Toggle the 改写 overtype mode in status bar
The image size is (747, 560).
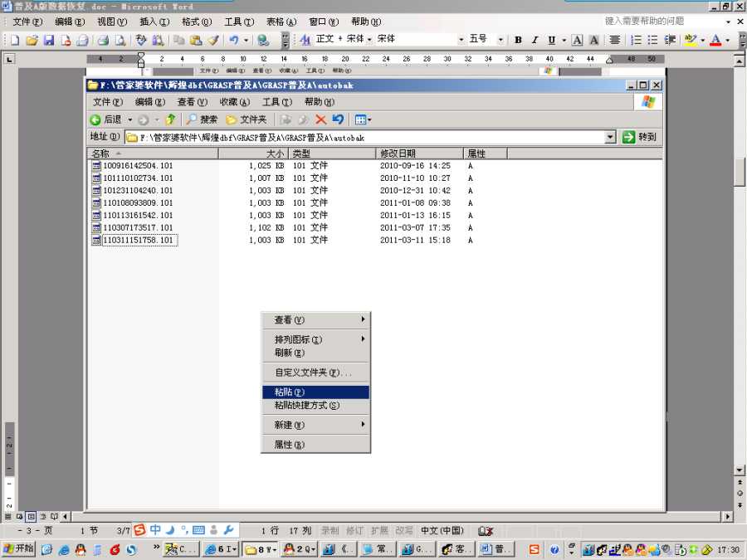click(404, 530)
